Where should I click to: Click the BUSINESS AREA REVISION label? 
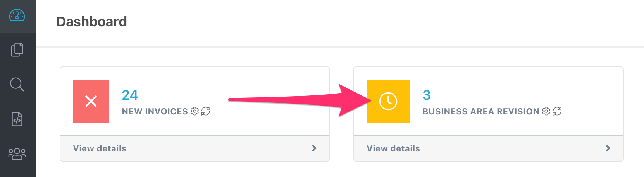click(480, 111)
